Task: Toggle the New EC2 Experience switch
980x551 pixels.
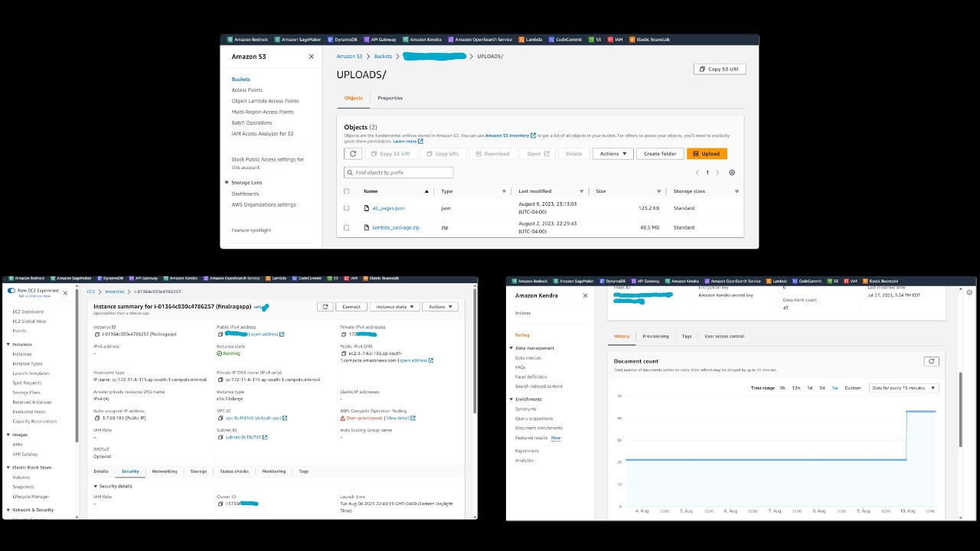Action: (x=11, y=291)
